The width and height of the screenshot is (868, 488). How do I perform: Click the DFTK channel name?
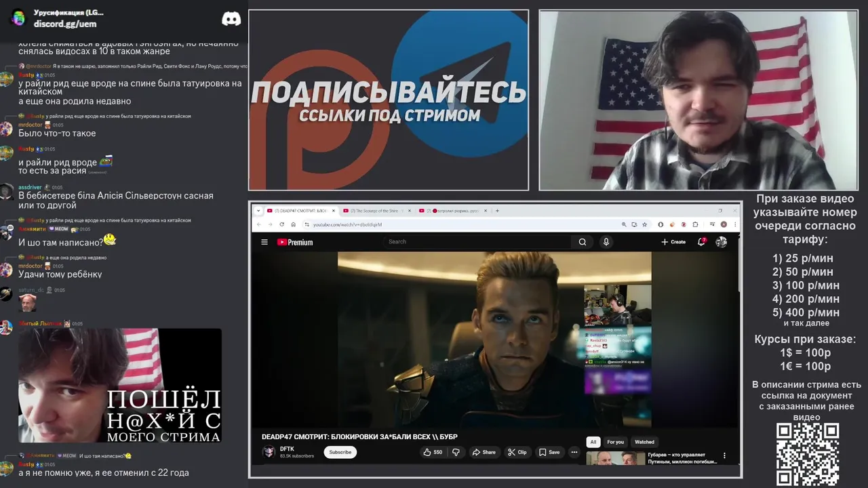click(287, 449)
